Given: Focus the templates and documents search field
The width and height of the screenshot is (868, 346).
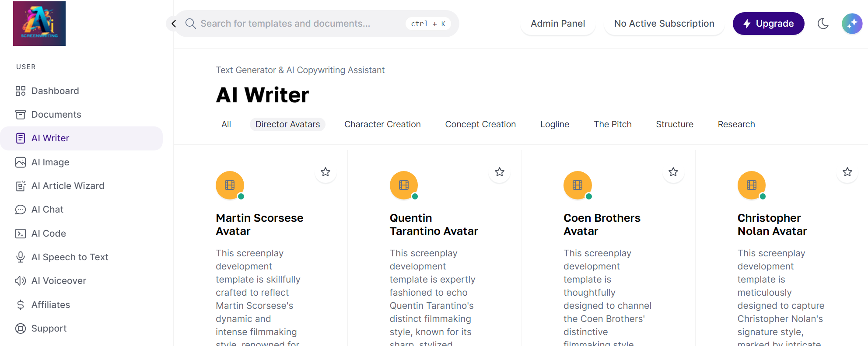Looking at the screenshot, I should [317, 24].
